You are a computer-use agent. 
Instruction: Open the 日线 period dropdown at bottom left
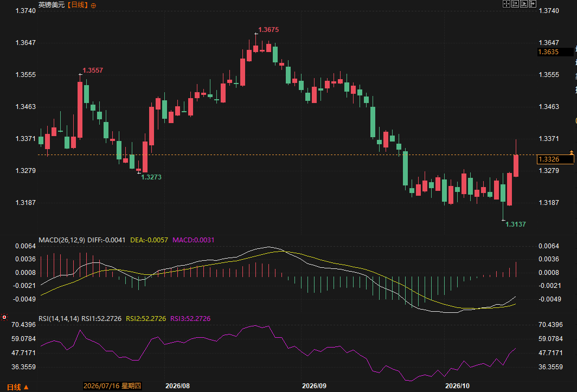point(18,387)
